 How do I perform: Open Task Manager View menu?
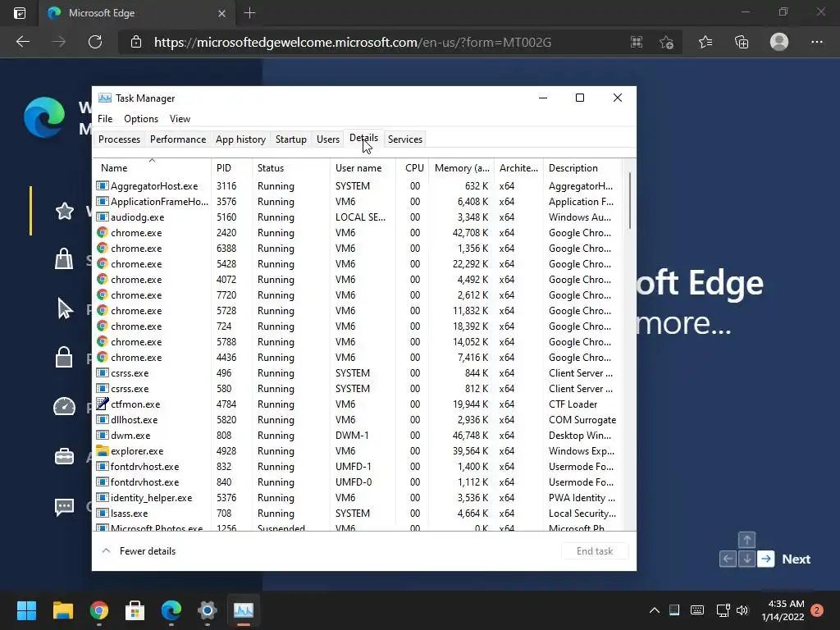(180, 119)
